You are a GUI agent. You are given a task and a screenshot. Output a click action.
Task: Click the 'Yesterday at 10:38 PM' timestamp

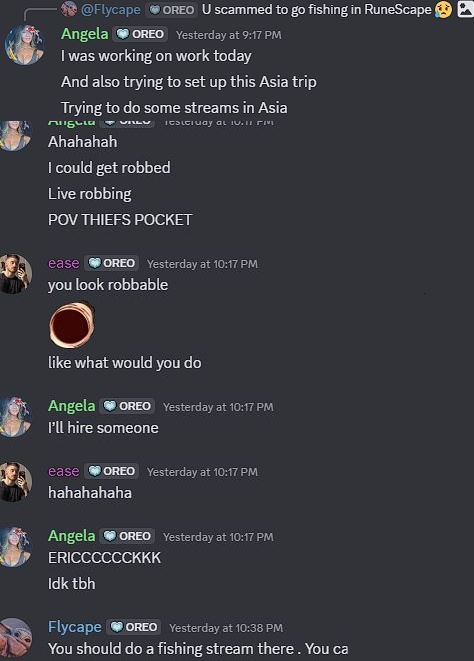(226, 628)
